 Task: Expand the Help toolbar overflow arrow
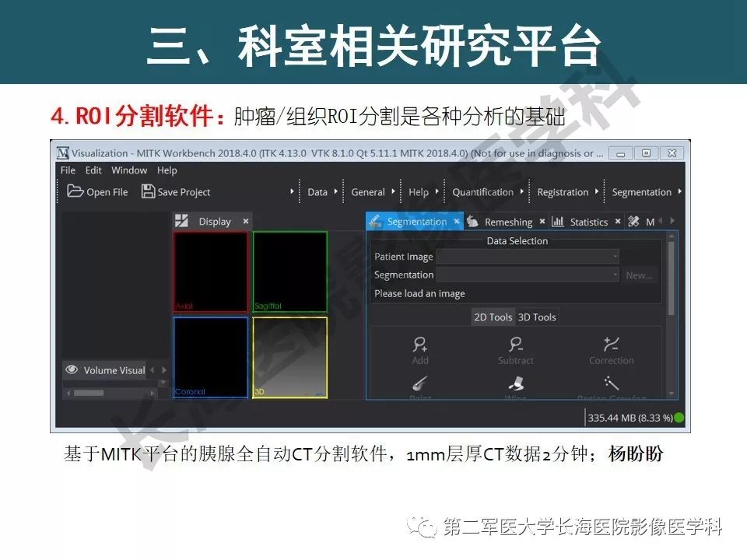pos(437,191)
